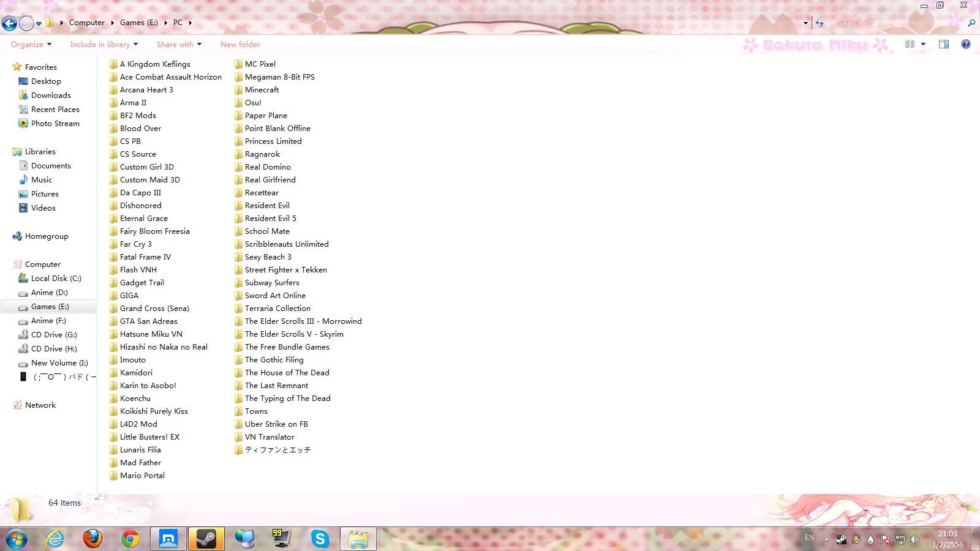This screenshot has width=980, height=551.
Task: Select the Little Busters! EX folder name
Action: coord(150,437)
